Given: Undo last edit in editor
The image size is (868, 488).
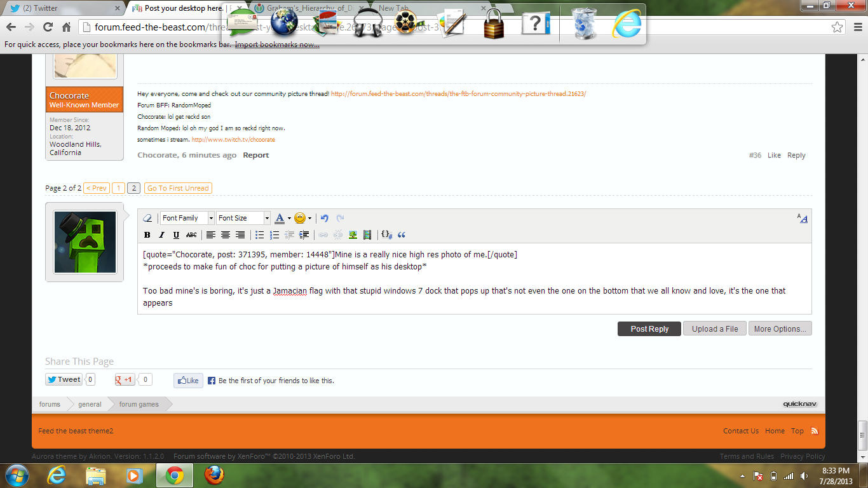Looking at the screenshot, I should click(x=325, y=218).
